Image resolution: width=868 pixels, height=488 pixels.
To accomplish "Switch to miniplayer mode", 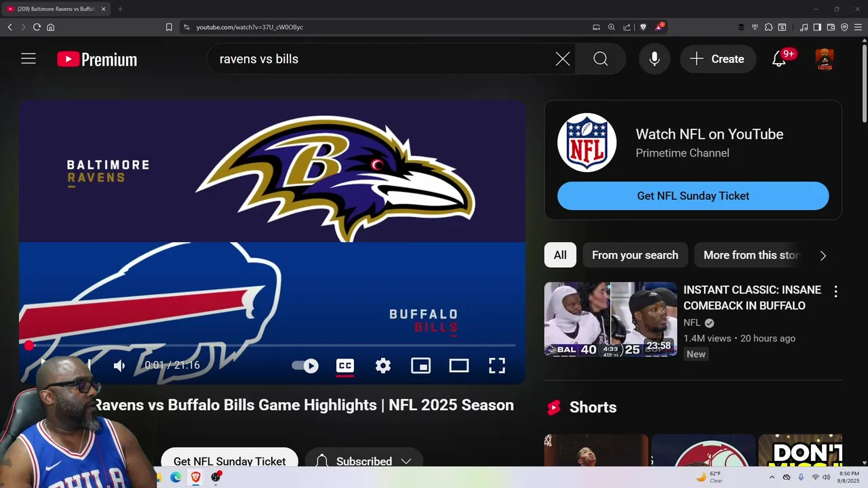I will point(421,366).
